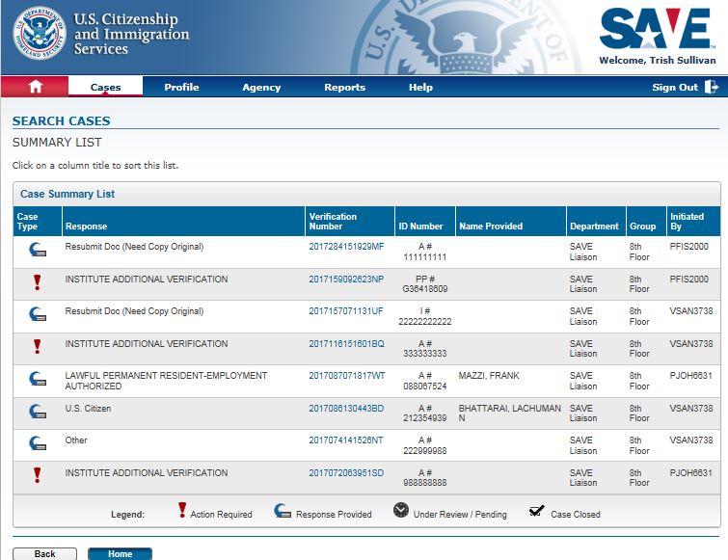Sort list by Initiated By column

tap(687, 222)
